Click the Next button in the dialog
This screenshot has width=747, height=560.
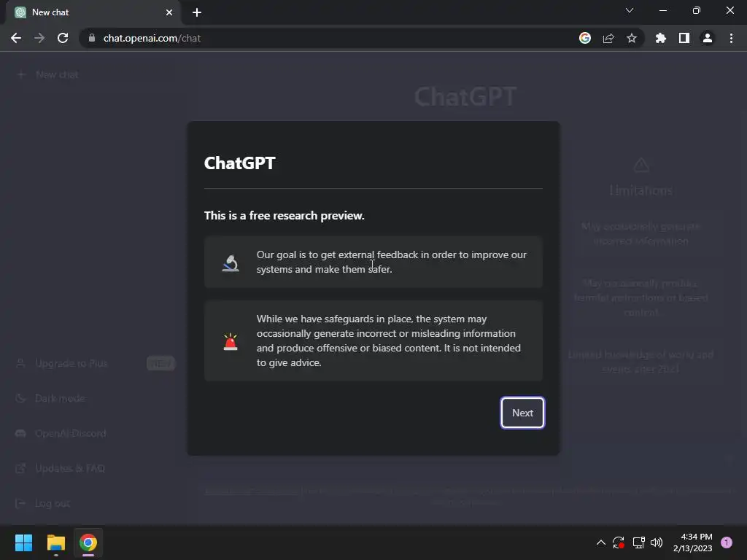[x=522, y=413]
